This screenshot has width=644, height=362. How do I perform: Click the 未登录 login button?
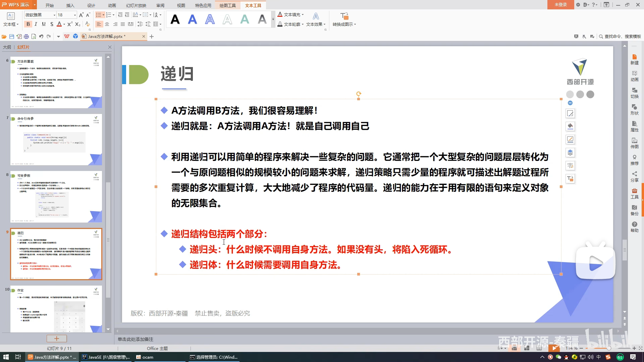click(560, 5)
